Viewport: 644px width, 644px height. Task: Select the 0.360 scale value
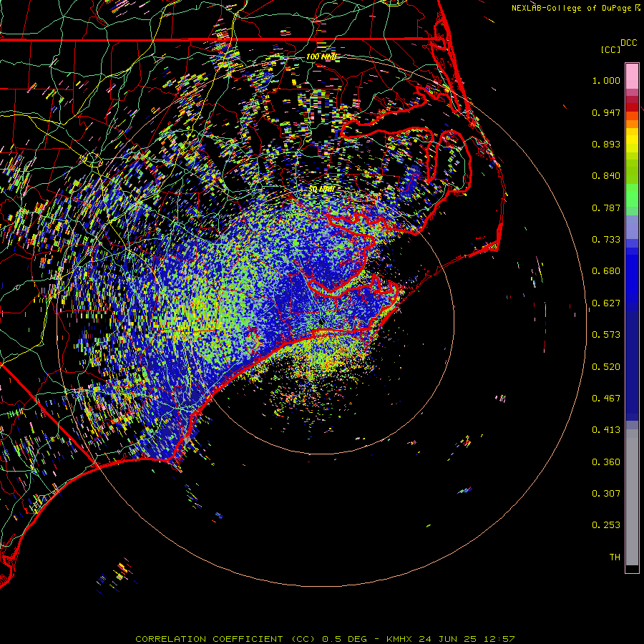(x=606, y=462)
